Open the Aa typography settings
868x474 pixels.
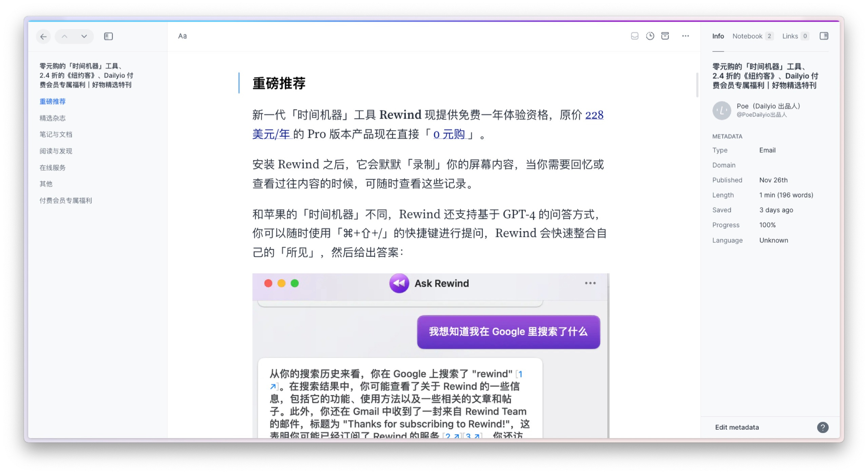pos(182,36)
